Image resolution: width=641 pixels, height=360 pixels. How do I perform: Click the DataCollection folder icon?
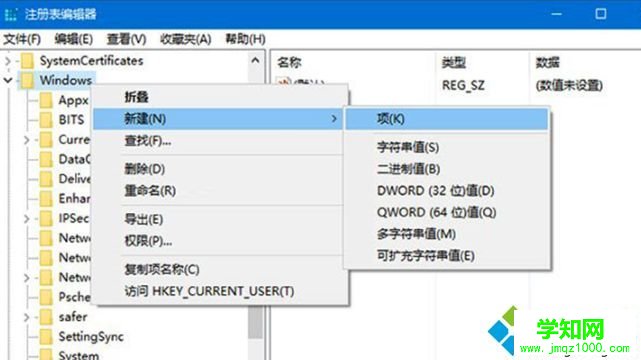click(46, 159)
